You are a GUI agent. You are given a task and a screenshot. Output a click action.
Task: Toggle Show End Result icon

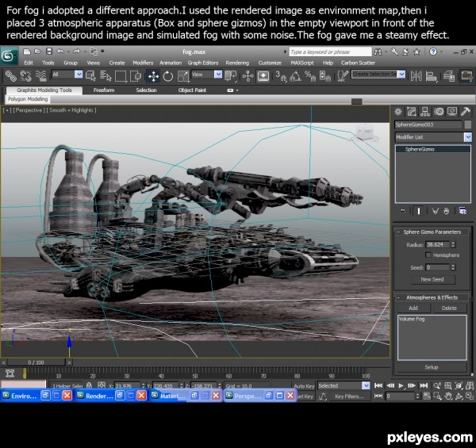418,211
